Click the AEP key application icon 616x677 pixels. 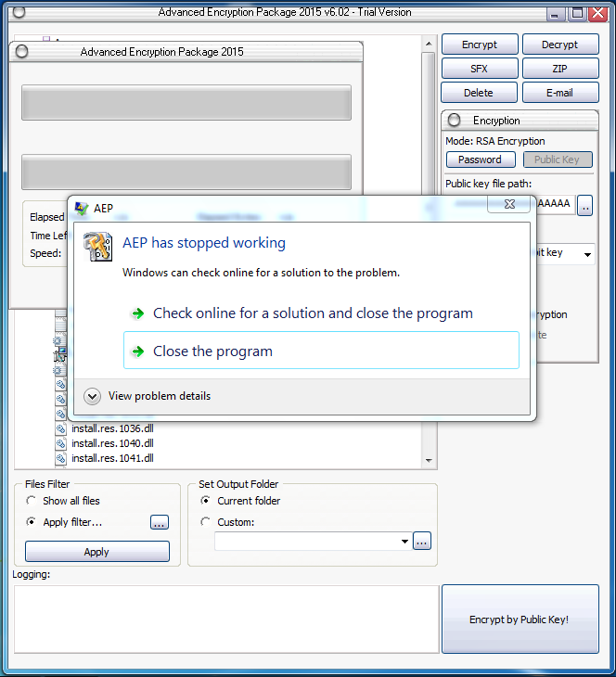98,247
